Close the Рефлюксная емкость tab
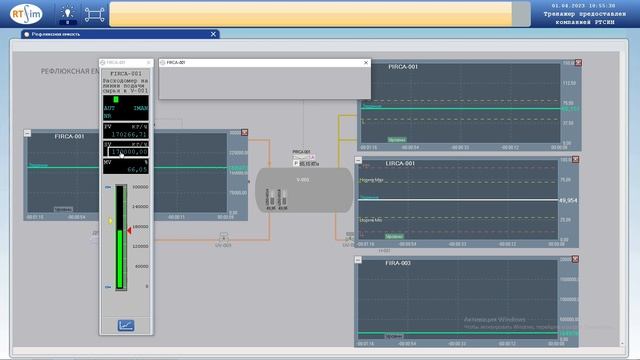Viewport: 640px width, 360px height. pos(213,34)
